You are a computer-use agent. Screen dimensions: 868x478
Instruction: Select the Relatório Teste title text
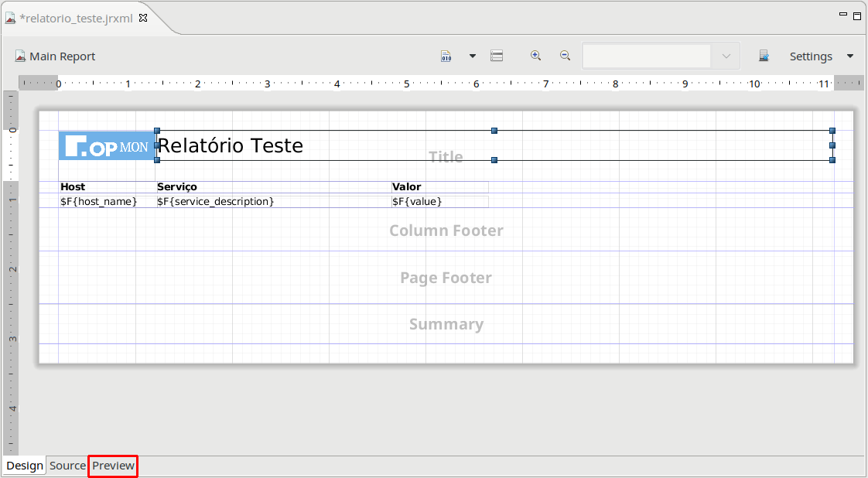pyautogui.click(x=231, y=145)
